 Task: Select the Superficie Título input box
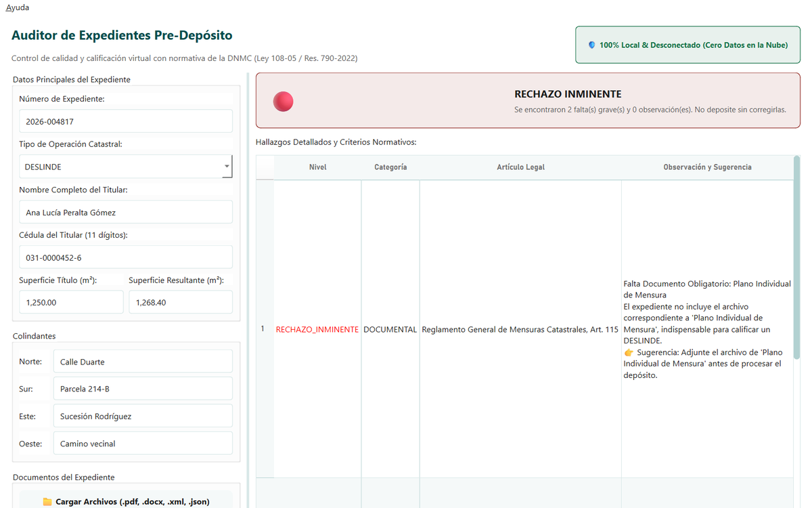click(x=72, y=302)
